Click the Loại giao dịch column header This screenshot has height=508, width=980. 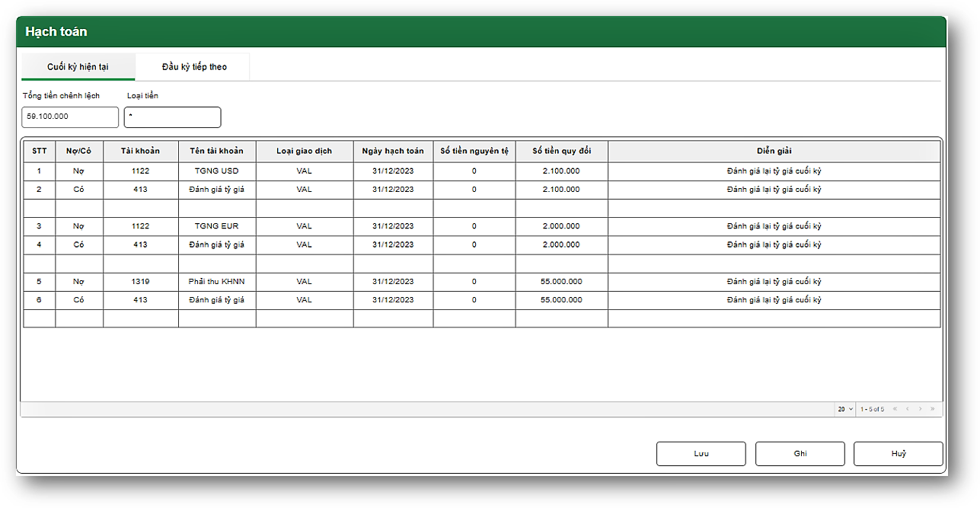click(305, 151)
